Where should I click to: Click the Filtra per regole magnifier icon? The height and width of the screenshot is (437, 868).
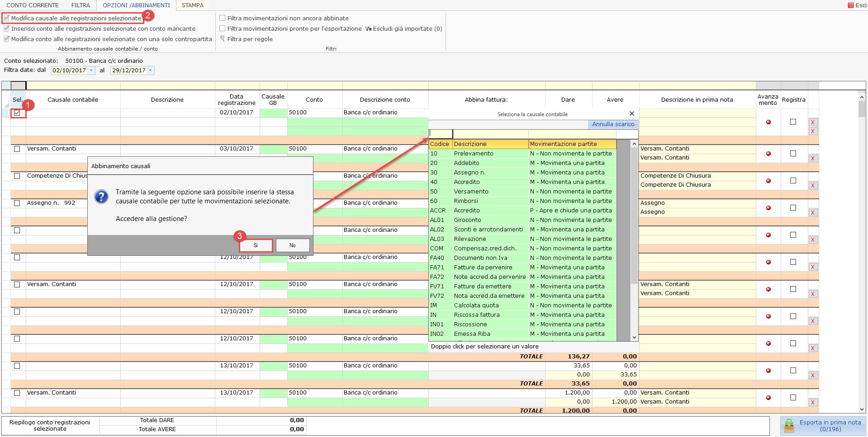click(223, 39)
